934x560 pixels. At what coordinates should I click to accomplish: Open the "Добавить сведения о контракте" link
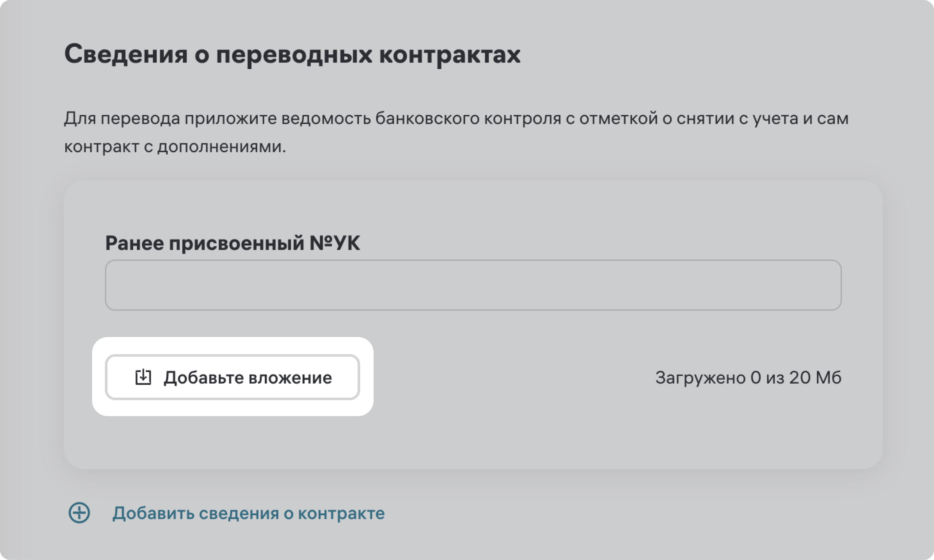[248, 513]
